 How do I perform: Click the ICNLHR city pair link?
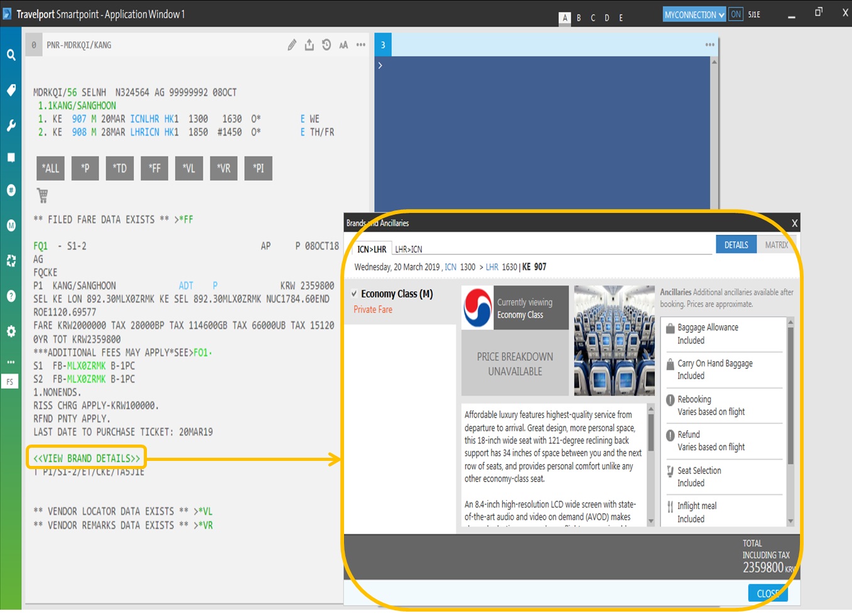pos(144,119)
